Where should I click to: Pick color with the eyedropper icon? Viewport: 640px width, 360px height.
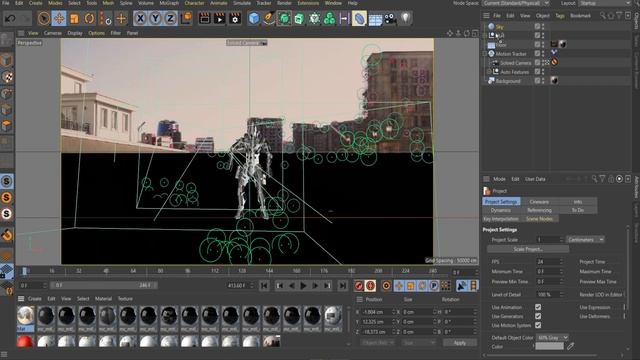point(570,346)
